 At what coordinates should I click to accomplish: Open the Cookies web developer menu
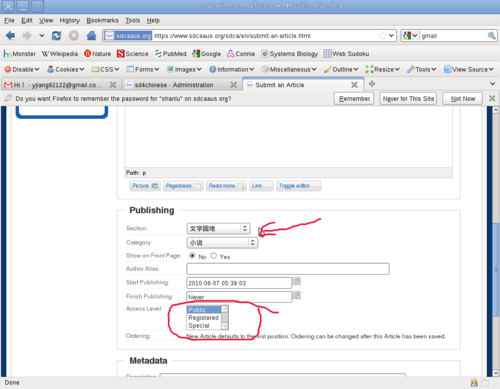tap(65, 69)
